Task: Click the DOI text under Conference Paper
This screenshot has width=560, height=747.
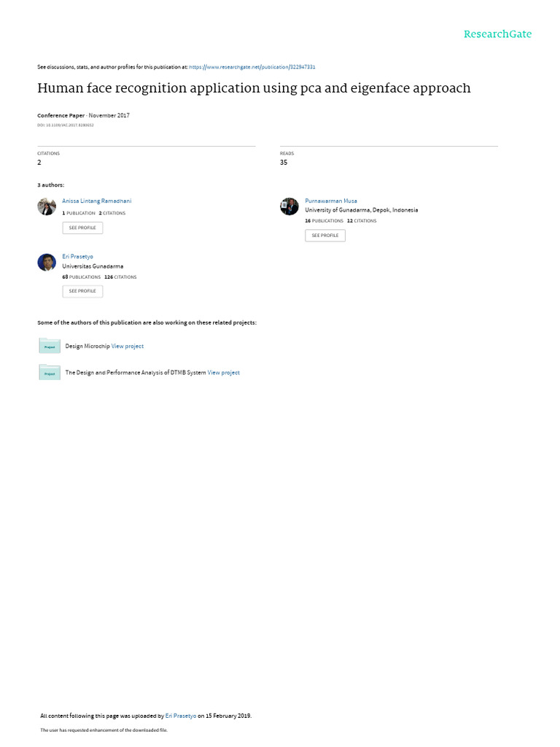Action: (x=65, y=125)
